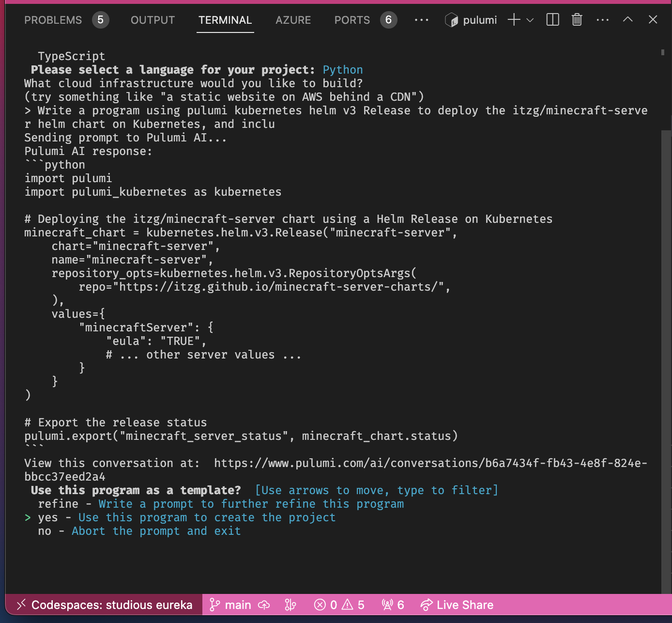Screen dimensions: 672x623
Task: Show errors and warnings count in status bar
Action: (x=339, y=605)
